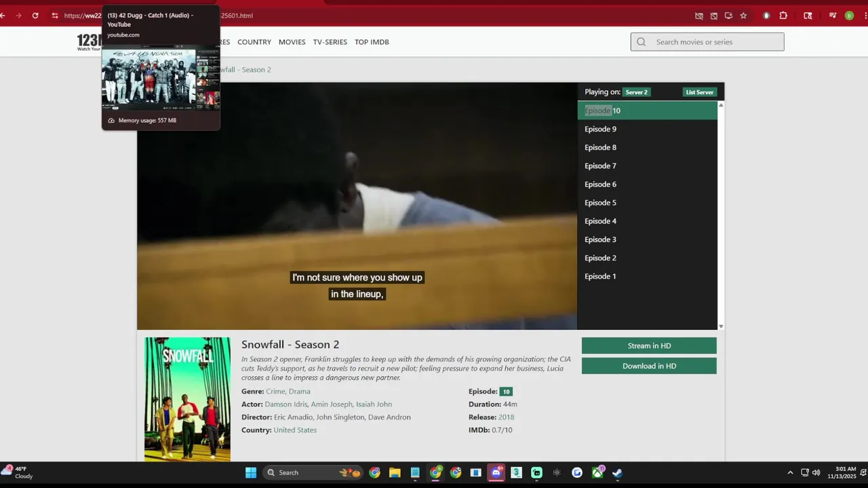Open Discord from the taskbar
The image size is (868, 488).
pos(496,472)
